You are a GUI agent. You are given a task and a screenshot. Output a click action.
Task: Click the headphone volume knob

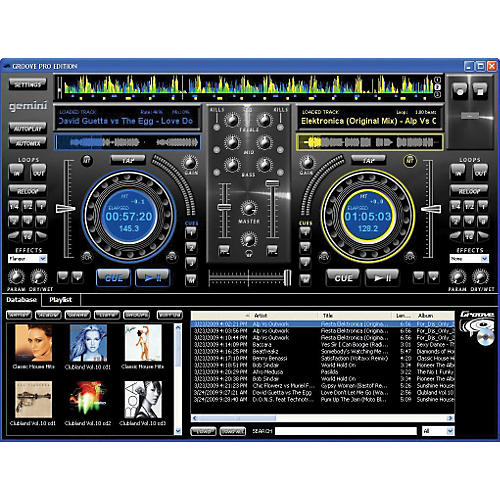pos(249,239)
